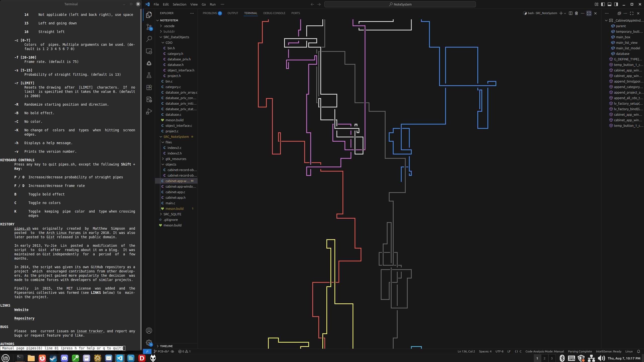Switch to the PORTS tab
This screenshot has height=362, width=644.
(x=295, y=13)
